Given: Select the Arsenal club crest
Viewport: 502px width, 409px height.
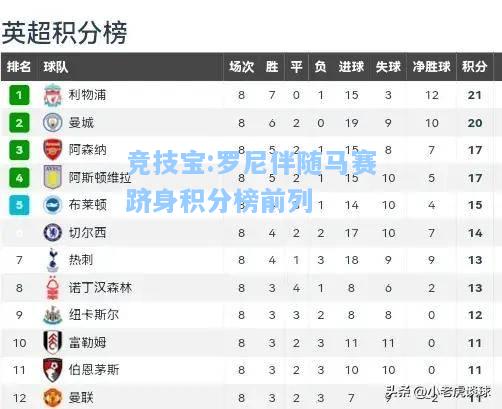Looking at the screenshot, I should tap(53, 150).
